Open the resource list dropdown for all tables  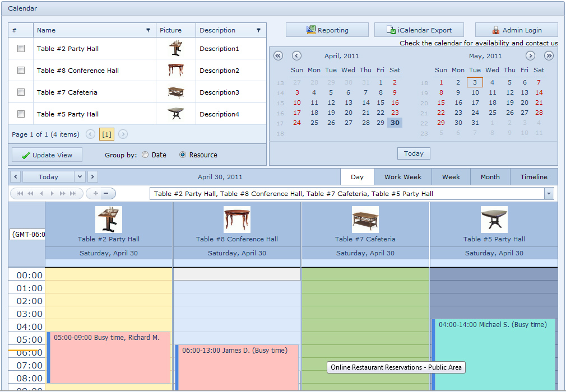pos(549,193)
